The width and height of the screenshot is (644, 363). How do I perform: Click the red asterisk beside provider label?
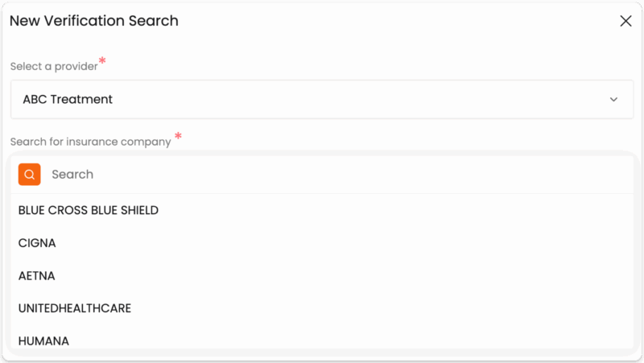[x=102, y=61]
